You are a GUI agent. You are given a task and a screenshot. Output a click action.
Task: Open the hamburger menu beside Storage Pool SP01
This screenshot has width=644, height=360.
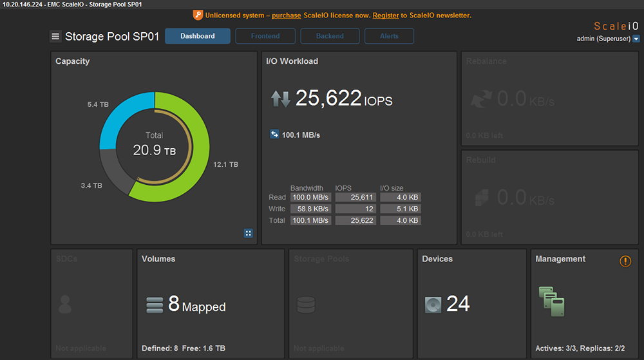55,37
